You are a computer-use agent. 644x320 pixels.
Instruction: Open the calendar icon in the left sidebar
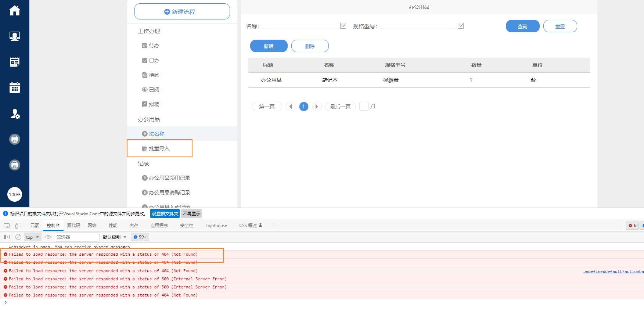[15, 88]
